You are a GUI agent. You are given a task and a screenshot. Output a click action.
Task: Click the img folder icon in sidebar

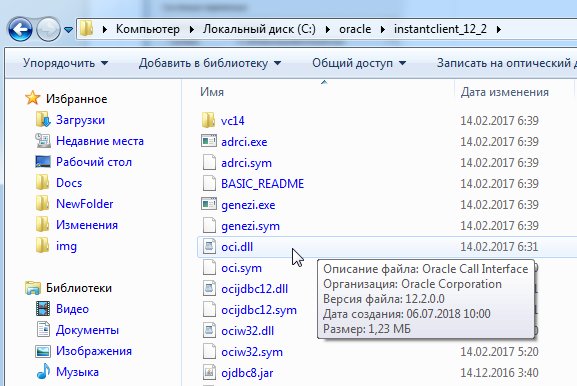click(43, 245)
